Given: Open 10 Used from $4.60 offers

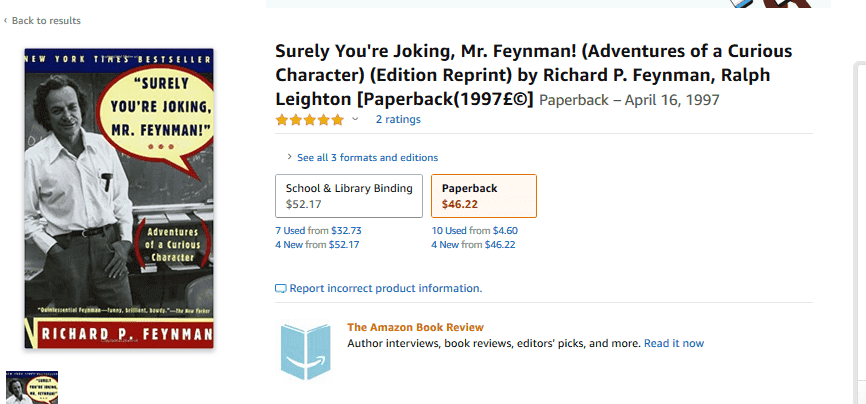Looking at the screenshot, I should click(474, 231).
